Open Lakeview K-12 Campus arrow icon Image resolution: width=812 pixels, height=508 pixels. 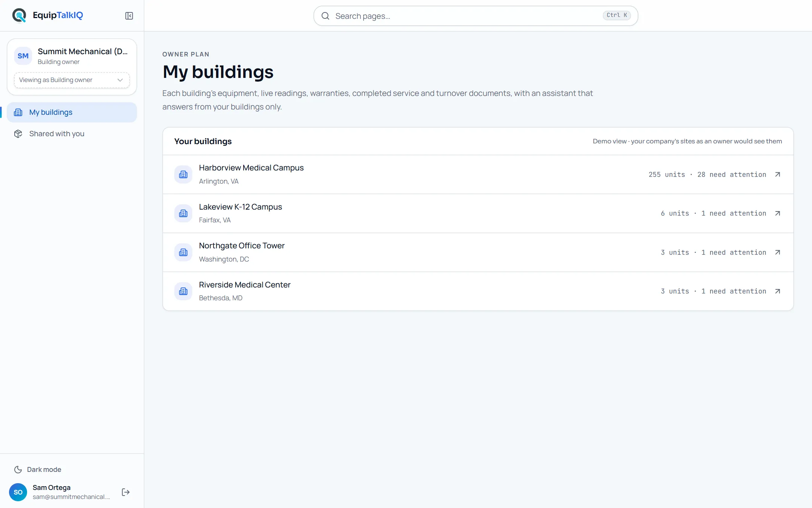coord(778,213)
